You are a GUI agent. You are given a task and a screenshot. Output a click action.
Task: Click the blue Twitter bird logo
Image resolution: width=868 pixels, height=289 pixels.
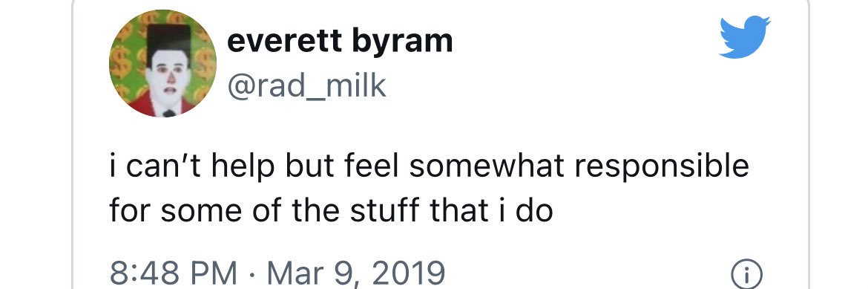point(745,37)
